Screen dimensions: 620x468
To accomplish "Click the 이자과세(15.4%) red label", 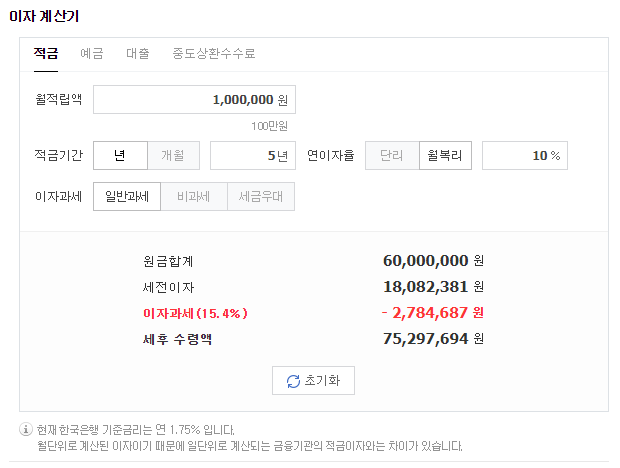I will (195, 313).
